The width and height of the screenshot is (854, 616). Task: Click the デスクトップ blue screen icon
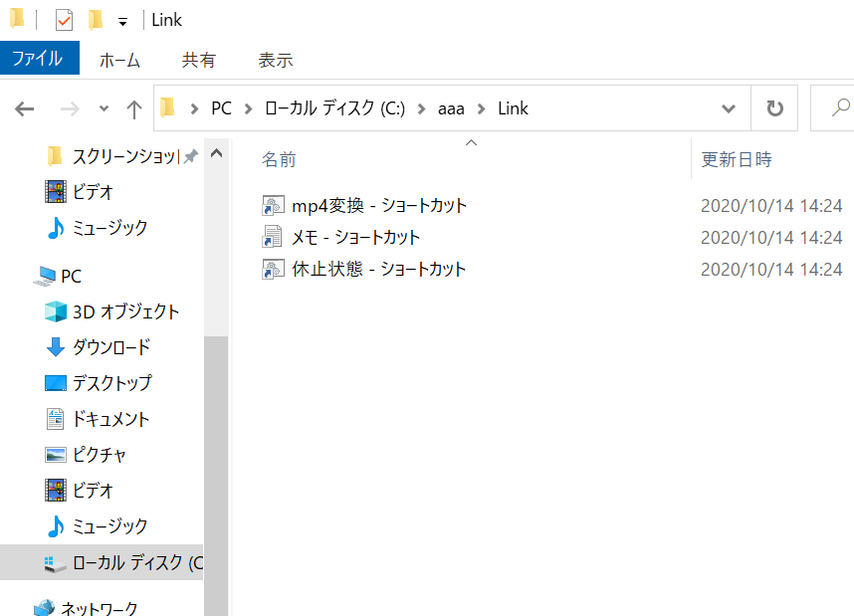56,383
